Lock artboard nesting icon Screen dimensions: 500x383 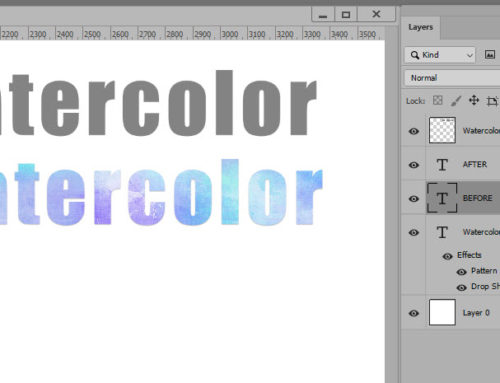coord(492,101)
